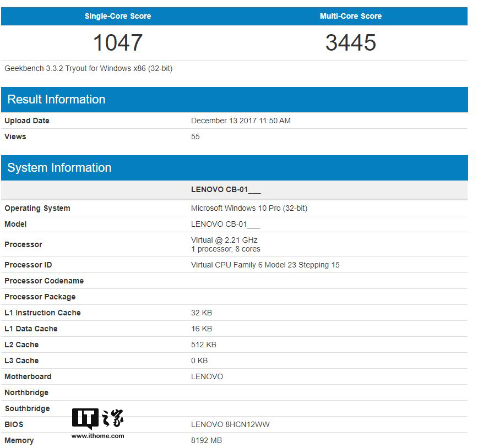Click the L3 Cache label
Viewport: 478px width, 448px height.
21,360
